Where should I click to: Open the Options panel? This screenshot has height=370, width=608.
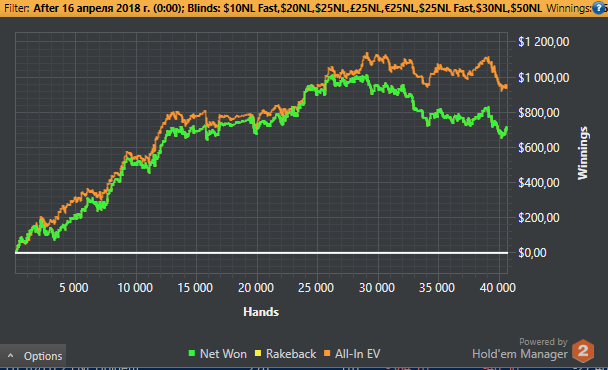[x=33, y=356]
